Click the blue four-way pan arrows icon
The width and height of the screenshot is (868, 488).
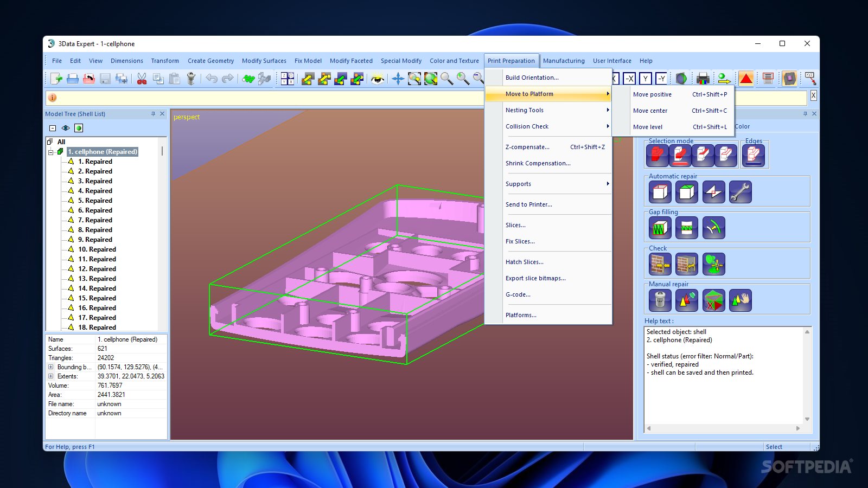(x=398, y=79)
